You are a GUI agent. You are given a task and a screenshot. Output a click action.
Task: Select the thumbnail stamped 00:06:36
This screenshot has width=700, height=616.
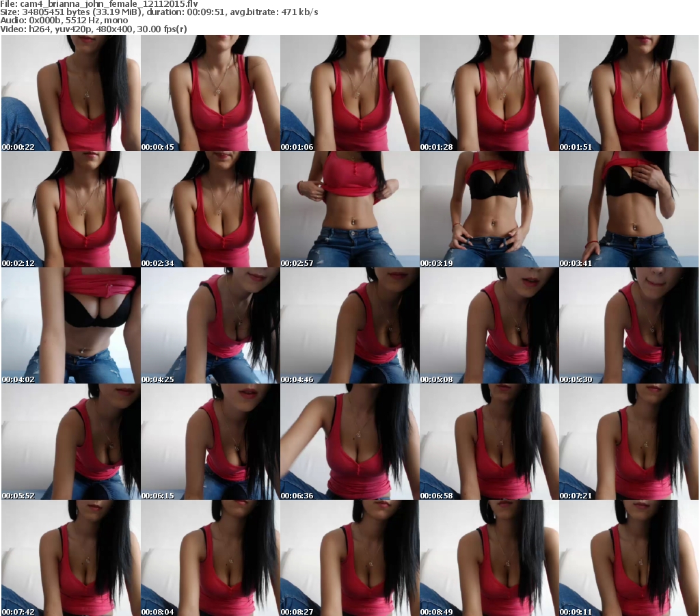point(349,442)
